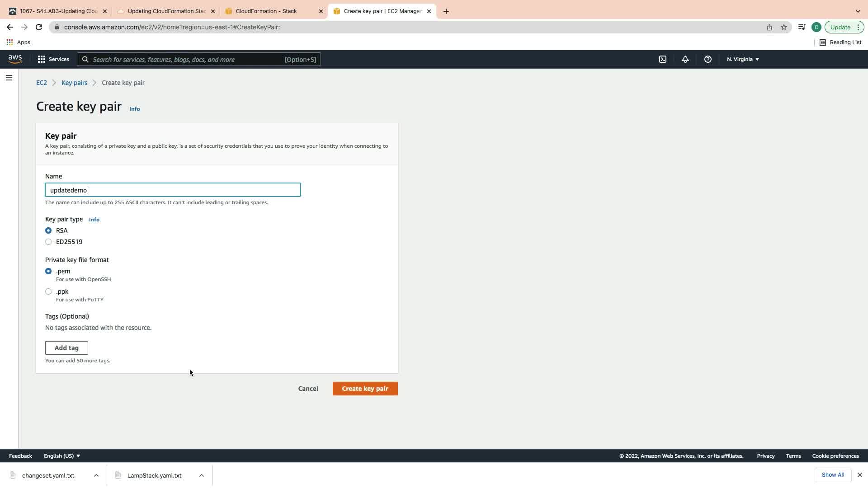Viewport: 868px width, 488px height.
Task: Select RSA key pair type
Action: (x=48, y=230)
